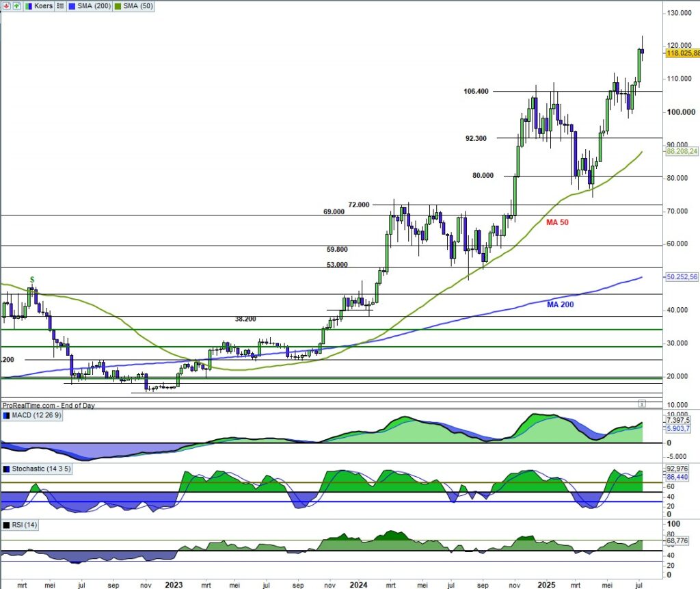The height and width of the screenshot is (589, 700).
Task: Click the ProRealTime.com End of Day text
Action: pyautogui.click(x=48, y=406)
